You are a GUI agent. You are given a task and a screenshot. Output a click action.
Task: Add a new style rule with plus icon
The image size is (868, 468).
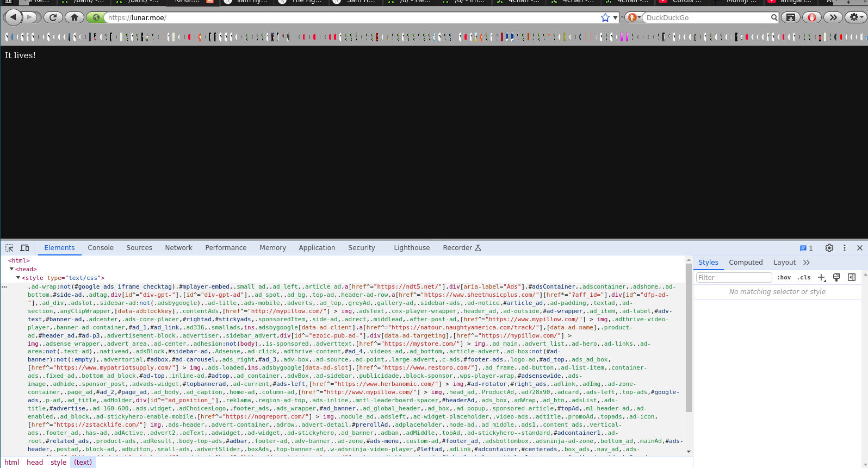click(822, 278)
